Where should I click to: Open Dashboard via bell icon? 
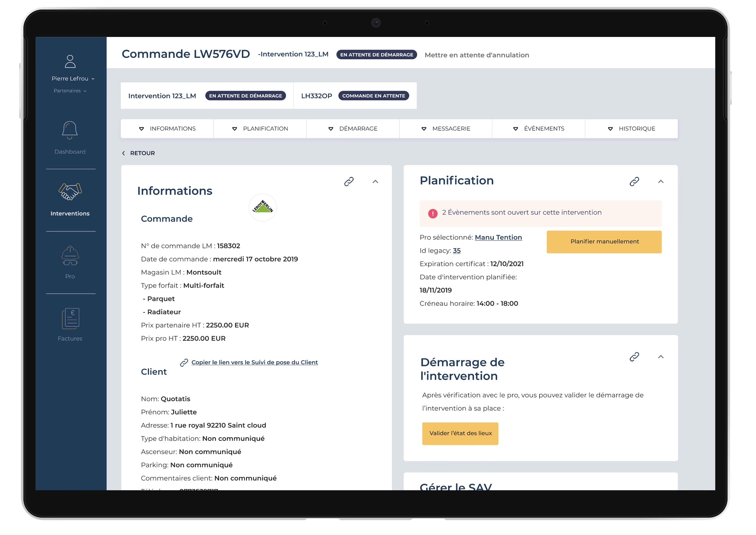tap(70, 130)
